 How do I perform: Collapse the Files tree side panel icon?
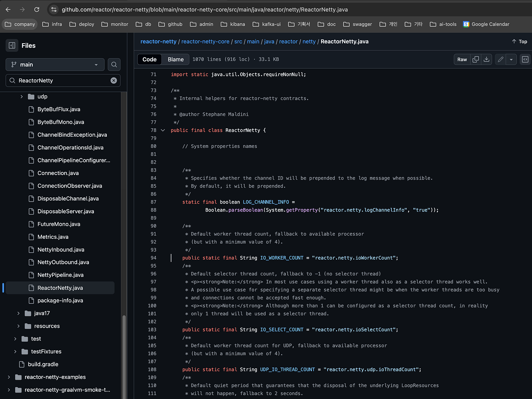(12, 46)
